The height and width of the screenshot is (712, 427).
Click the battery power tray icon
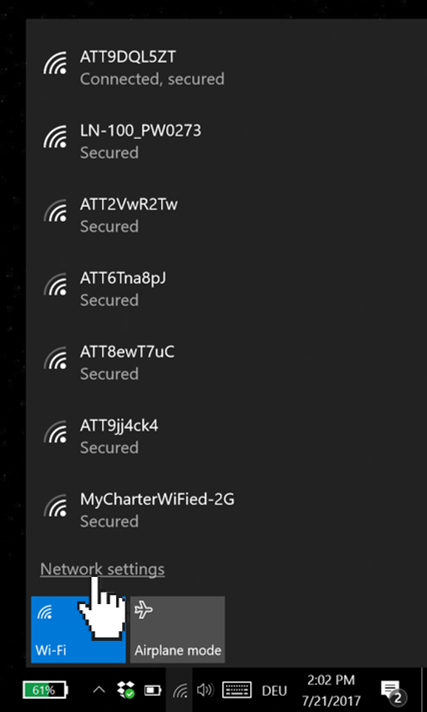point(153,691)
